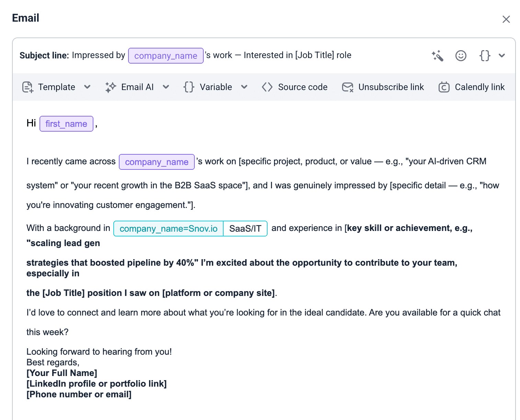Insert an Unsubscribe link
Screen dimensions: 520x420
coord(391,87)
